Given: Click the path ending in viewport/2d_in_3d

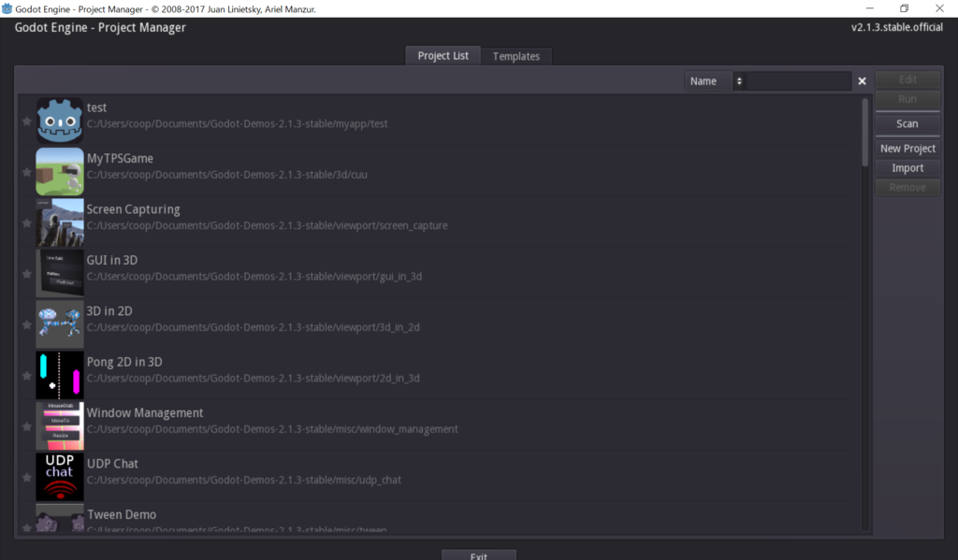Looking at the screenshot, I should pyautogui.click(x=253, y=378).
